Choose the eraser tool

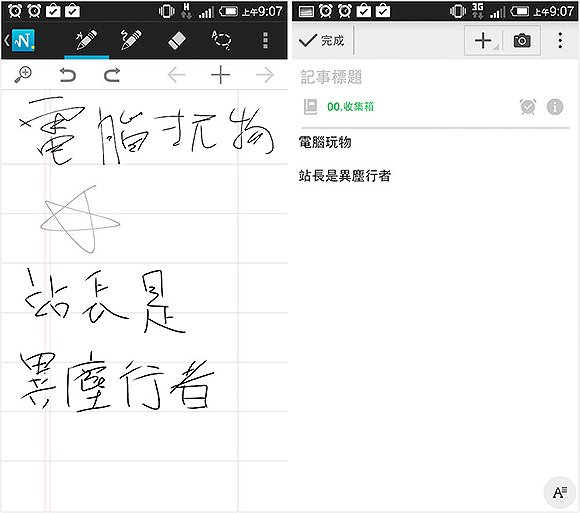(177, 40)
